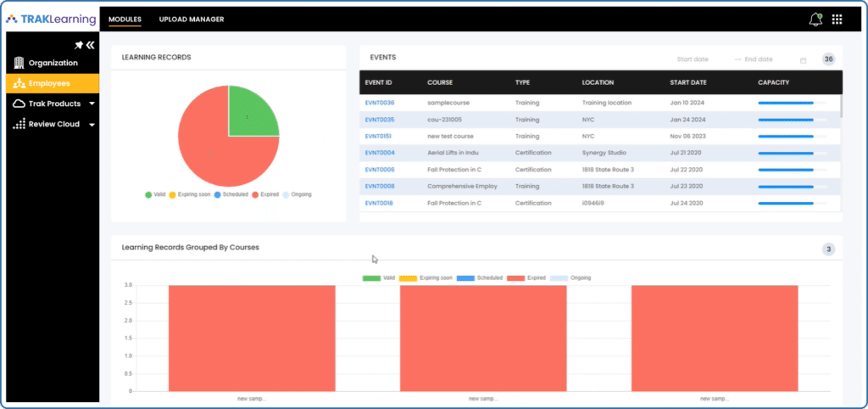Image resolution: width=868 pixels, height=409 pixels.
Task: Click the Employees people icon
Action: coord(19,83)
